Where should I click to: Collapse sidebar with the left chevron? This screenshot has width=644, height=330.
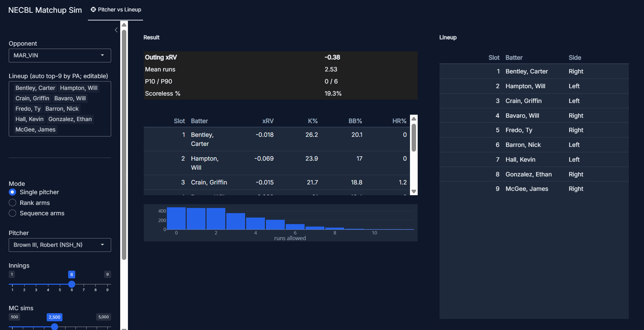coord(116,30)
